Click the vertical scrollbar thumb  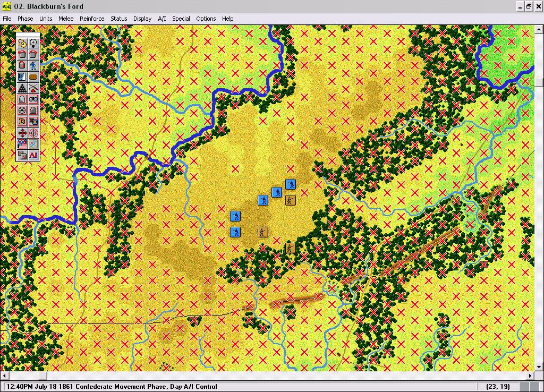pos(539,82)
